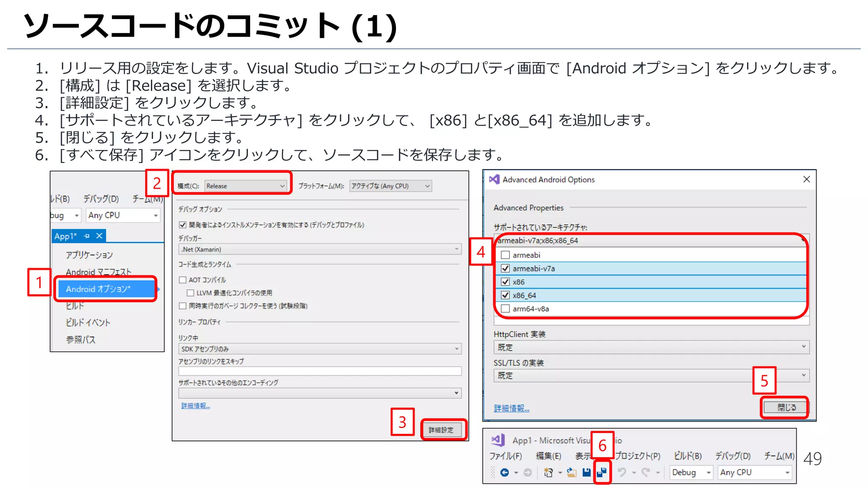Open デバッグ(D) menu in left panel
This screenshot has height=488, width=868.
coord(101,199)
